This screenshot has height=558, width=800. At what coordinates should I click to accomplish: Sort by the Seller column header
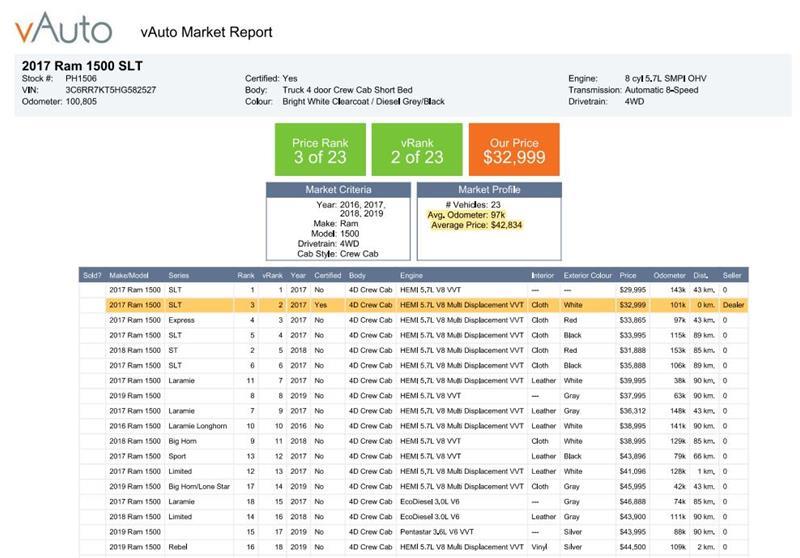732,275
